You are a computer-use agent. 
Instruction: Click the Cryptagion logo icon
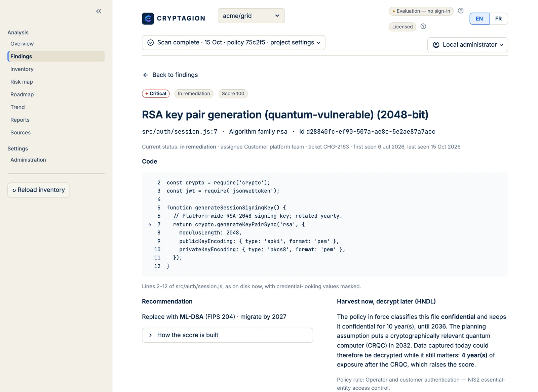point(148,18)
